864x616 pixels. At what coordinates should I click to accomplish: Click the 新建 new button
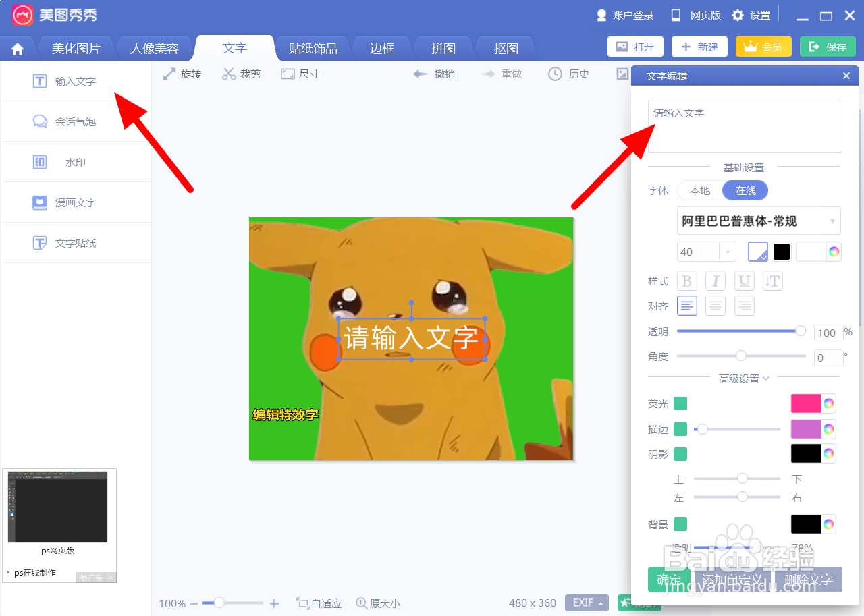(699, 47)
